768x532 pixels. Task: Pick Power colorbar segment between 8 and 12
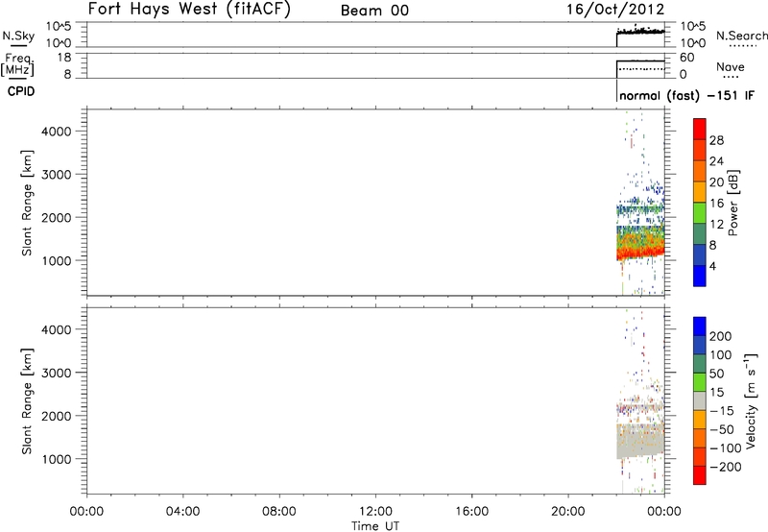pos(700,234)
